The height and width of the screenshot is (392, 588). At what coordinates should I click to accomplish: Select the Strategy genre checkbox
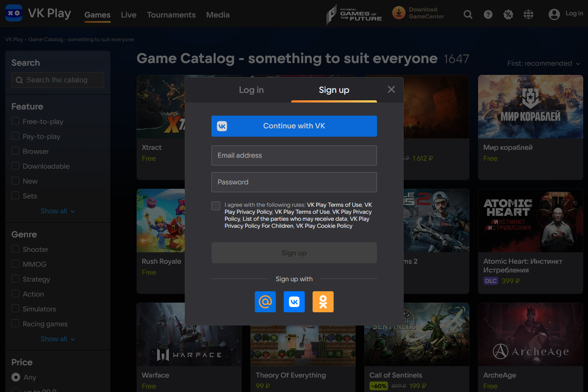point(15,279)
